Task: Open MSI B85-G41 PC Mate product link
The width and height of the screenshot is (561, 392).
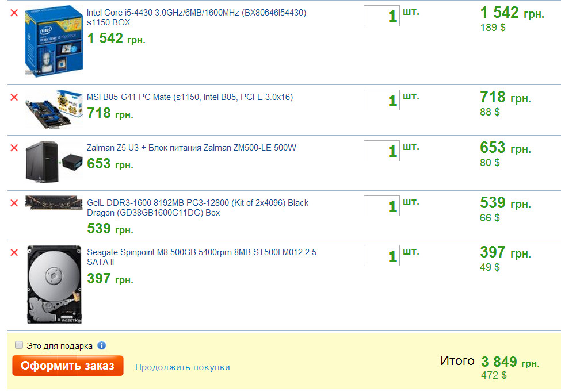Action: pos(190,97)
